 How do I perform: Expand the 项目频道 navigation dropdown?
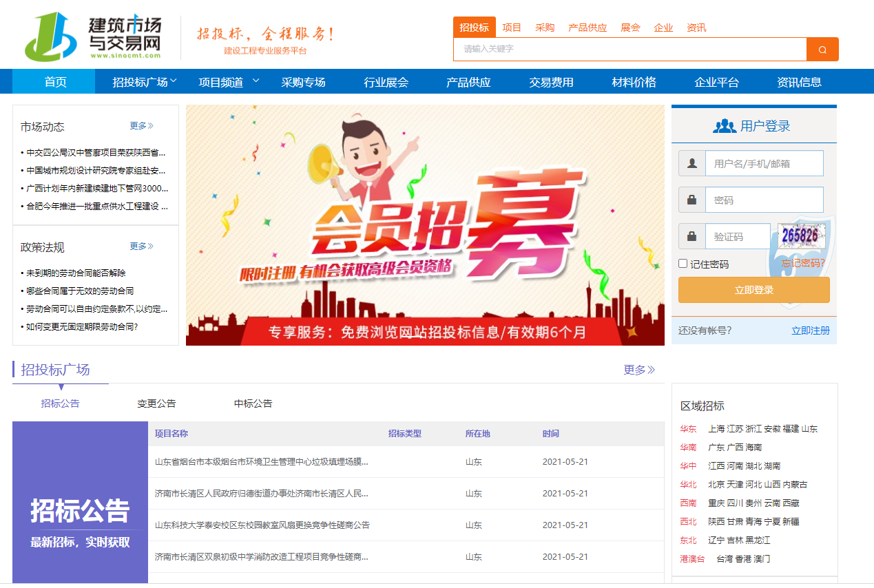coord(229,82)
